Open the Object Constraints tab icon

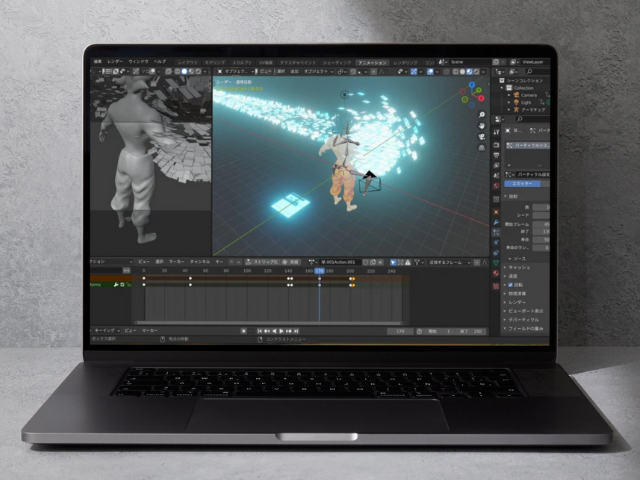point(496,253)
